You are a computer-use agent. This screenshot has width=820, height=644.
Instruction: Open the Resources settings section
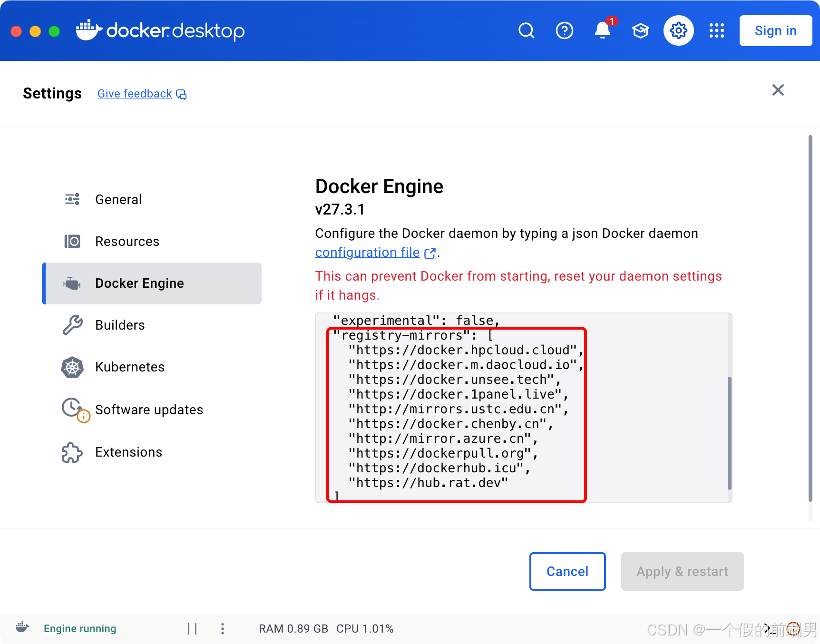tap(152, 241)
